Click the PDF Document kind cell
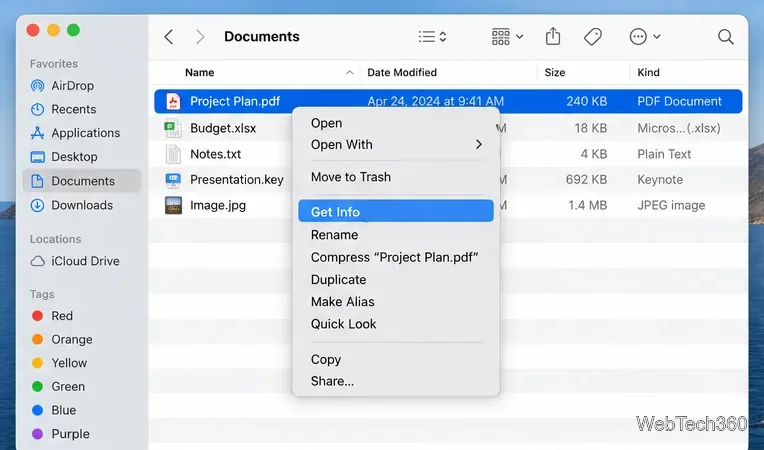764x450 pixels. (679, 101)
